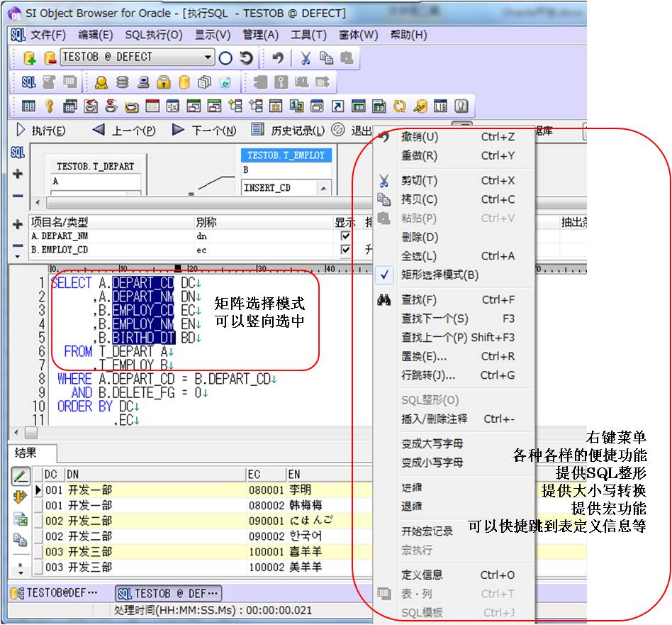The height and width of the screenshot is (625, 672).
Task: Uncheck the 显示 checkbox for EMPLOY_CD
Action: [345, 248]
